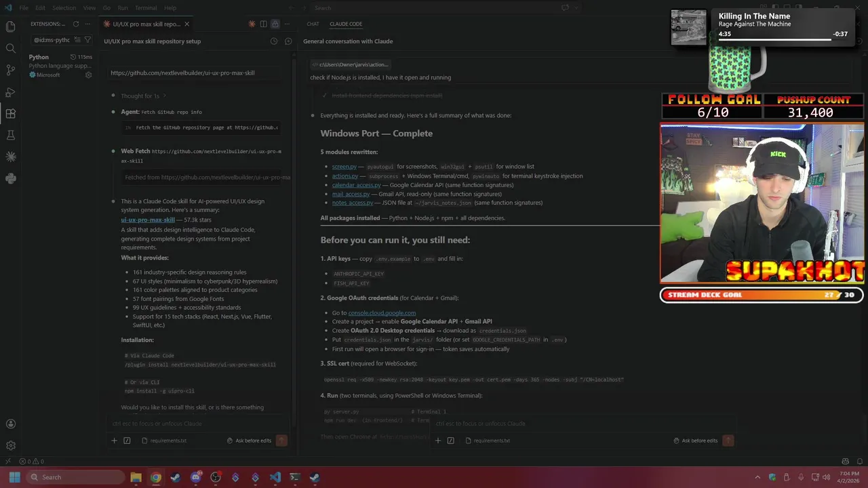Open the Testing flask view
Image resolution: width=868 pixels, height=488 pixels.
[x=10, y=136]
